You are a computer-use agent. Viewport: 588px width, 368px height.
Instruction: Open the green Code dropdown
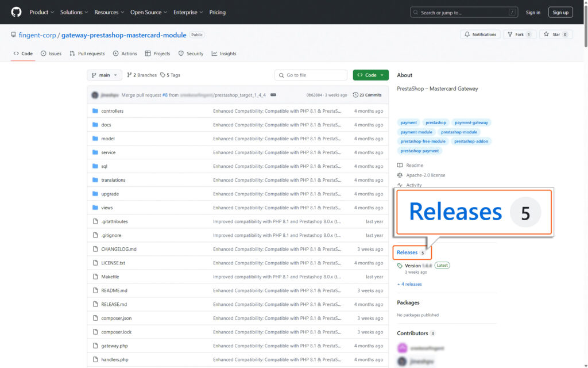370,75
